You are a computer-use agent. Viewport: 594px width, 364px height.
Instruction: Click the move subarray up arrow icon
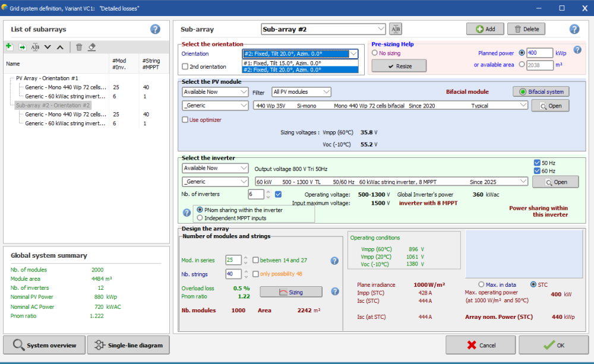pos(60,47)
